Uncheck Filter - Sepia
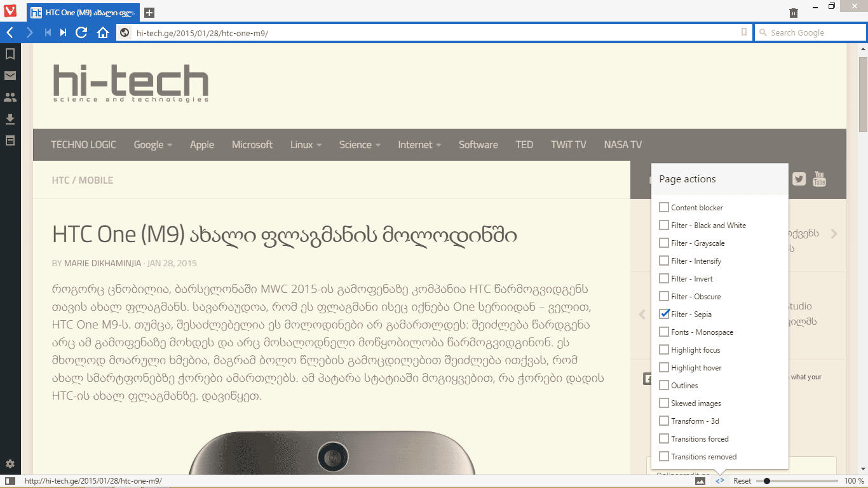 (x=664, y=314)
